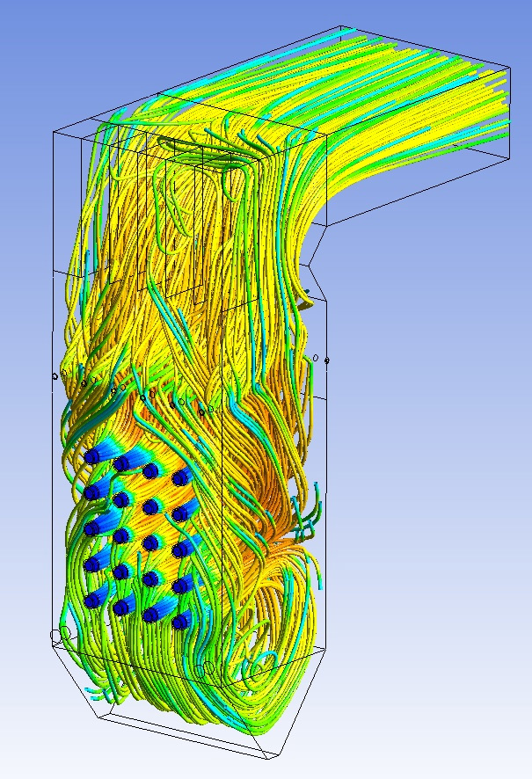Click the top-right blue burner nozzle

click(x=181, y=477)
